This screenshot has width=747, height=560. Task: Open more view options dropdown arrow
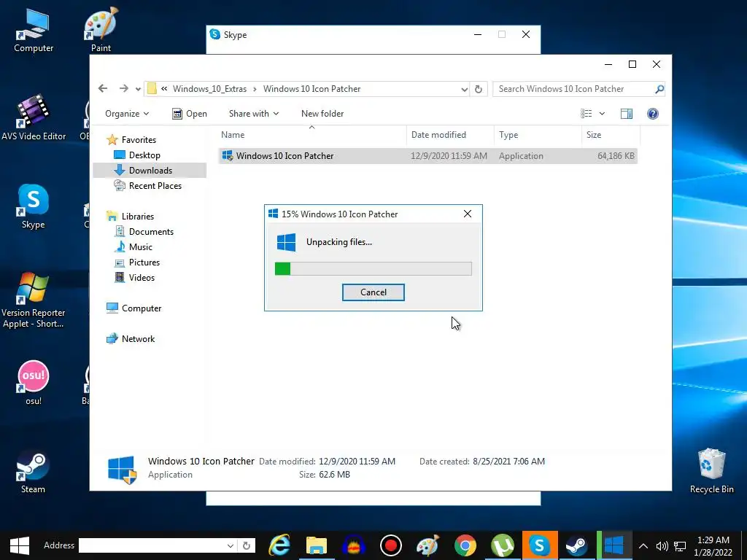pyautogui.click(x=602, y=113)
